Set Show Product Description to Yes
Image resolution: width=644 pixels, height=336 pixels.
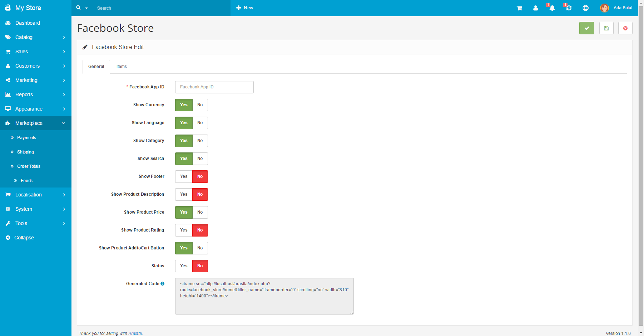[x=184, y=194]
